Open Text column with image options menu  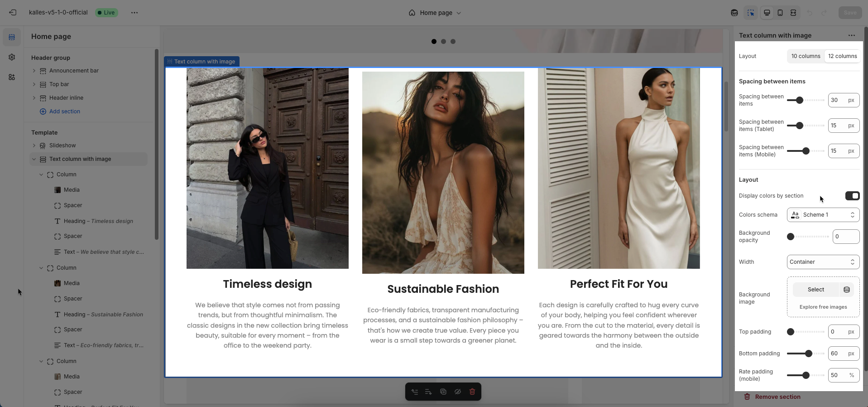click(852, 35)
